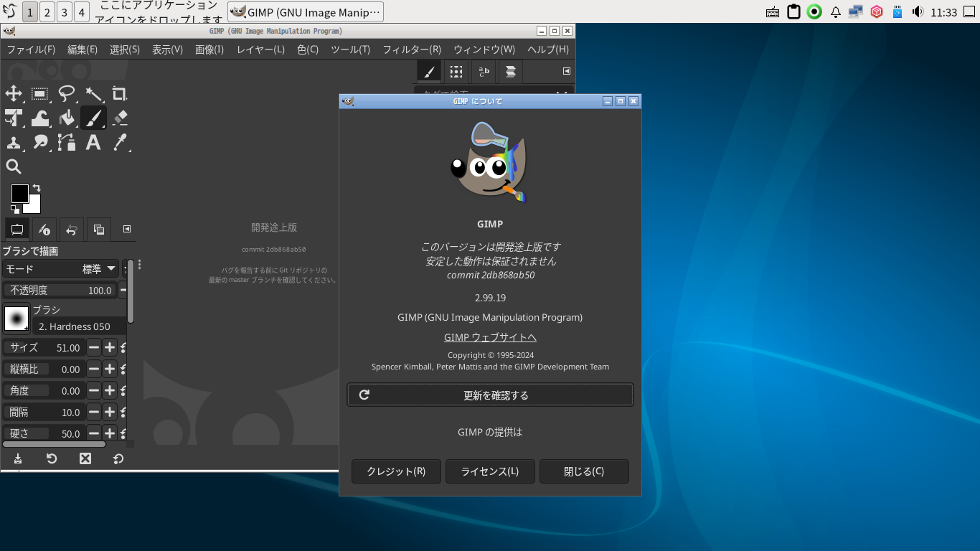Open the ファイル(F) menu
This screenshot has width=980, height=551.
(31, 50)
